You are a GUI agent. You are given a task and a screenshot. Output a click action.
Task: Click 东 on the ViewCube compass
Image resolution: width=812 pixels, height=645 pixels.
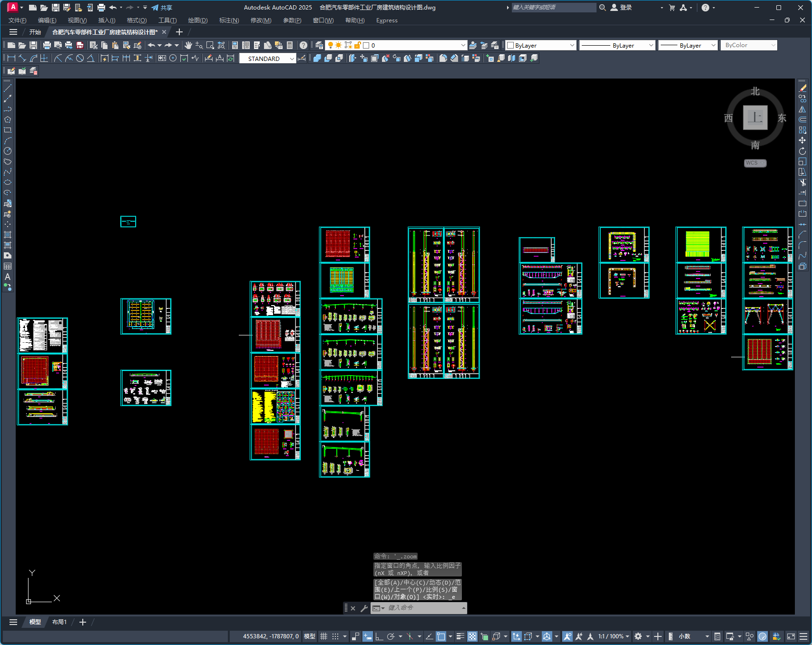(782, 118)
